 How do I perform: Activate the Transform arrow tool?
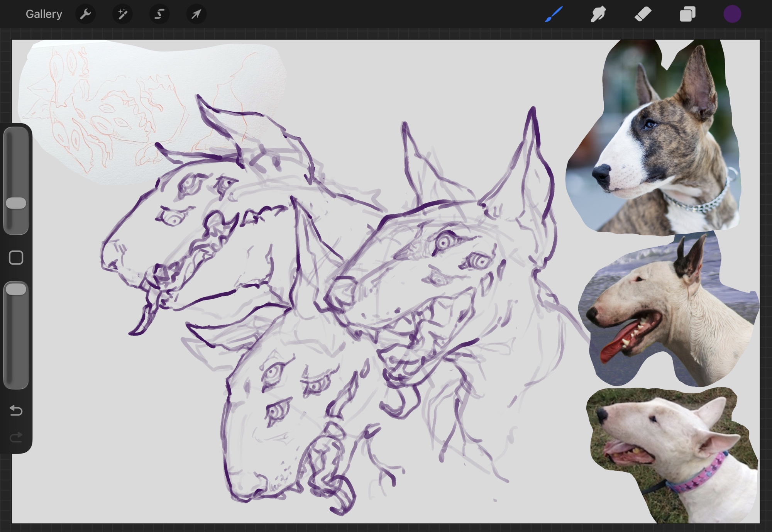point(196,15)
